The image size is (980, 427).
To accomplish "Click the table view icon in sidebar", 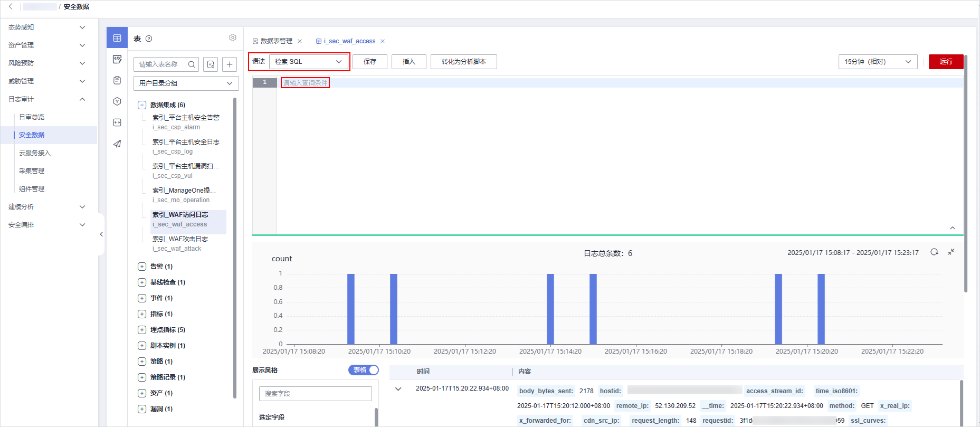I will point(117,38).
